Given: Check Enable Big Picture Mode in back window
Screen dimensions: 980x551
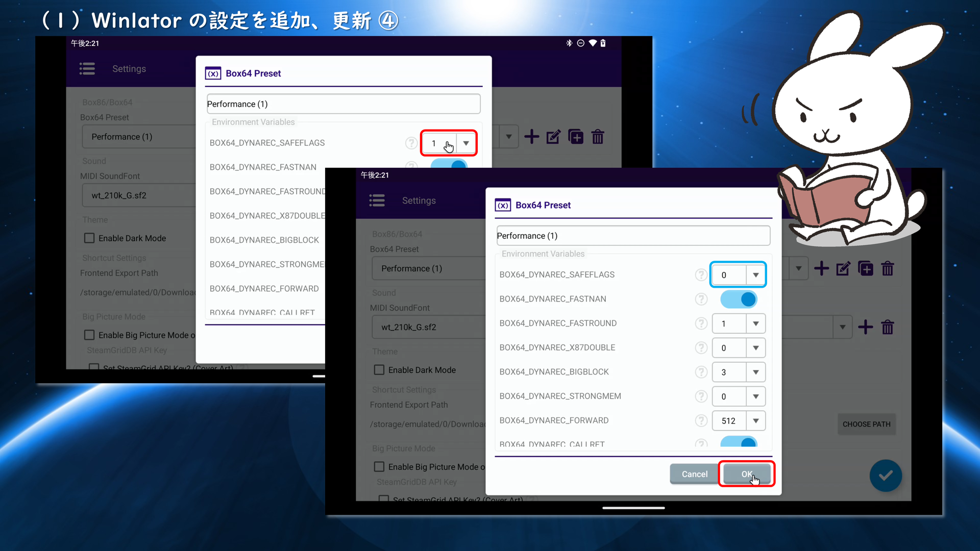Looking at the screenshot, I should coord(89,335).
